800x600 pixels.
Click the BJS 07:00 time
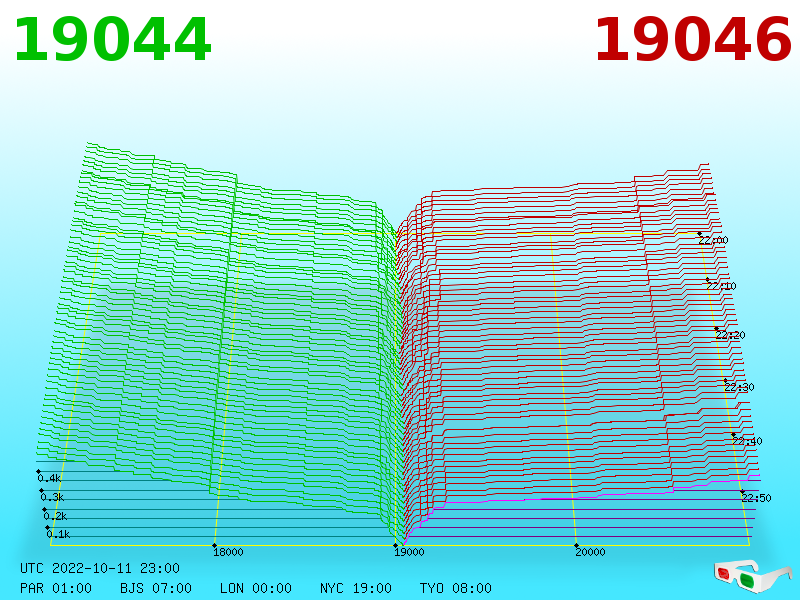(x=156, y=588)
